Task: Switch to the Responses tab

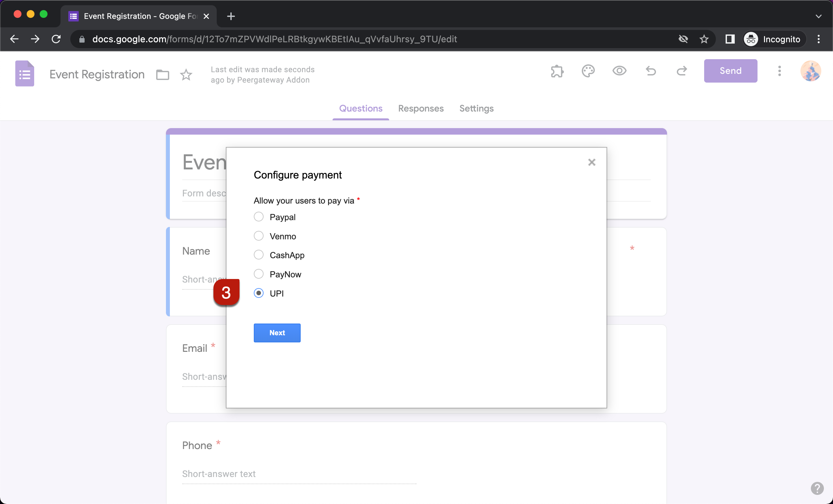Action: [x=420, y=108]
